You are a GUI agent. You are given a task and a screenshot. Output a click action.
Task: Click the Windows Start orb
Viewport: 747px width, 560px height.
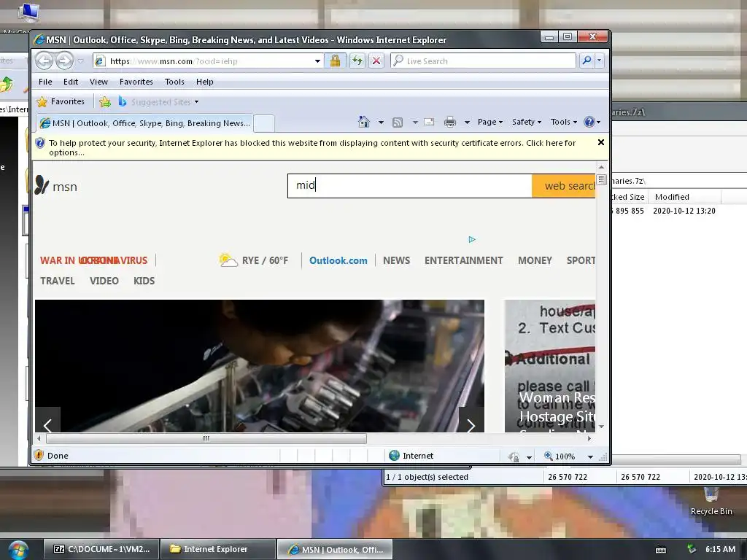18,550
